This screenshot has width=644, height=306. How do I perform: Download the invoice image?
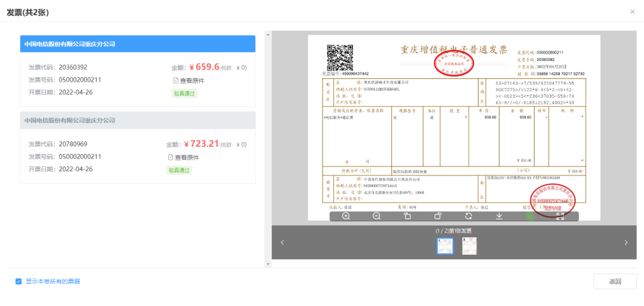point(499,217)
